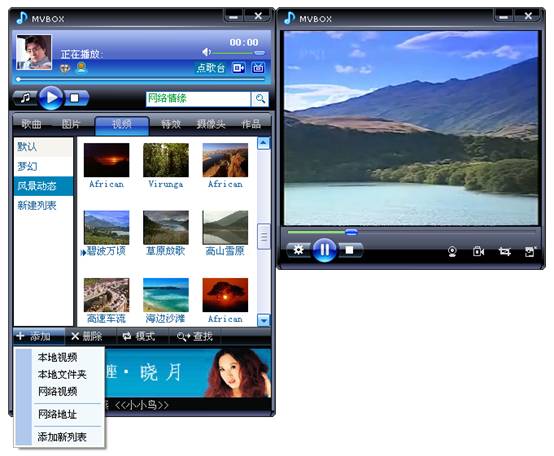554x456 pixels.
Task: Click the person icon under 正在播放
Action: pyautogui.click(x=82, y=67)
